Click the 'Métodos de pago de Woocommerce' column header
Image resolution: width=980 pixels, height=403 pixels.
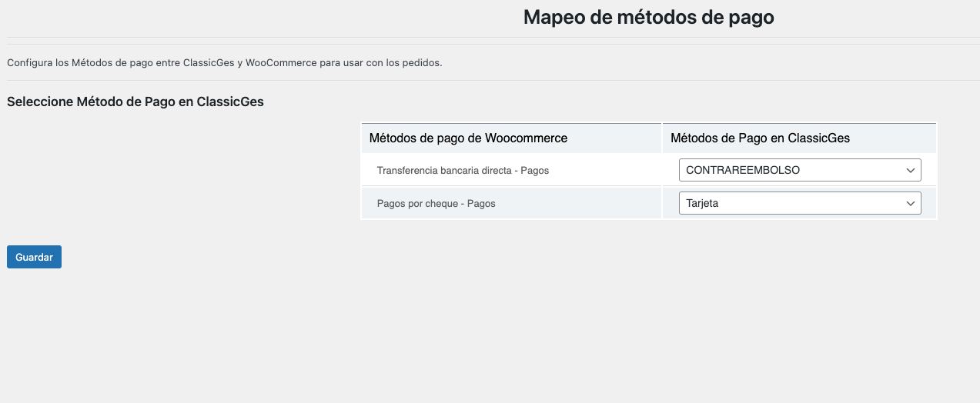[x=468, y=138]
